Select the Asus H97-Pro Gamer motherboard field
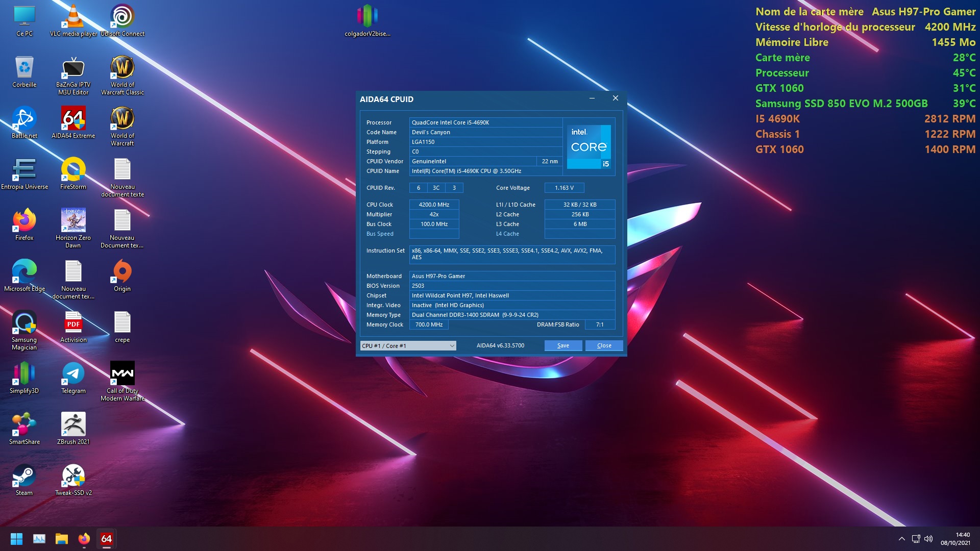 pos(512,276)
